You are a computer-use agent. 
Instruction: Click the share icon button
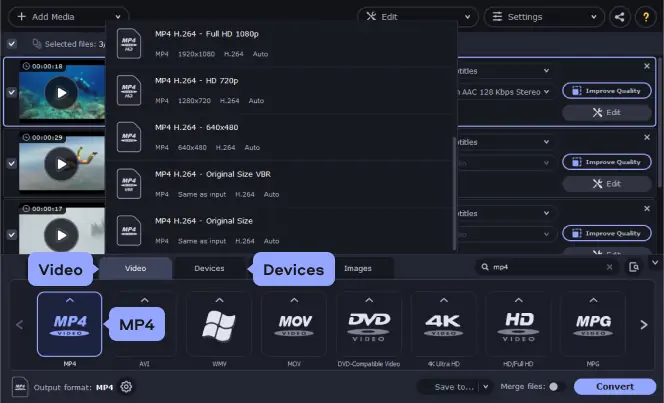tap(620, 17)
